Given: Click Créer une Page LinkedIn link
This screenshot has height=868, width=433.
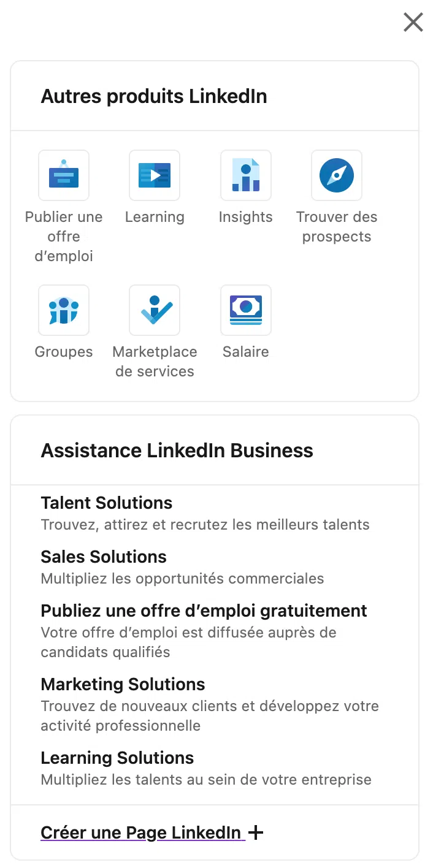Looking at the screenshot, I should point(142,832).
